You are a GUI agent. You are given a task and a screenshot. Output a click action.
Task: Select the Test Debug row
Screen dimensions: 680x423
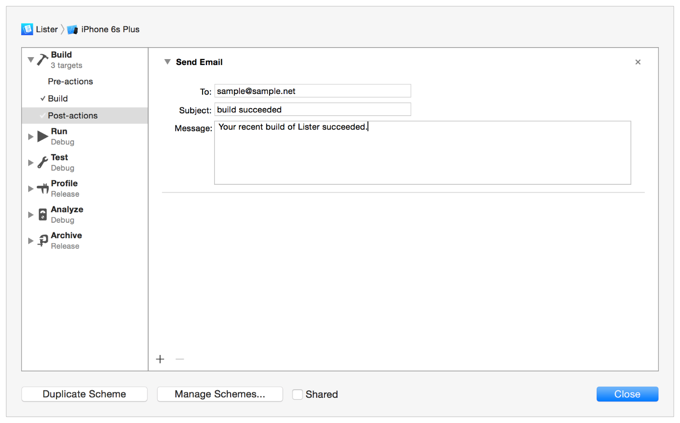85,162
